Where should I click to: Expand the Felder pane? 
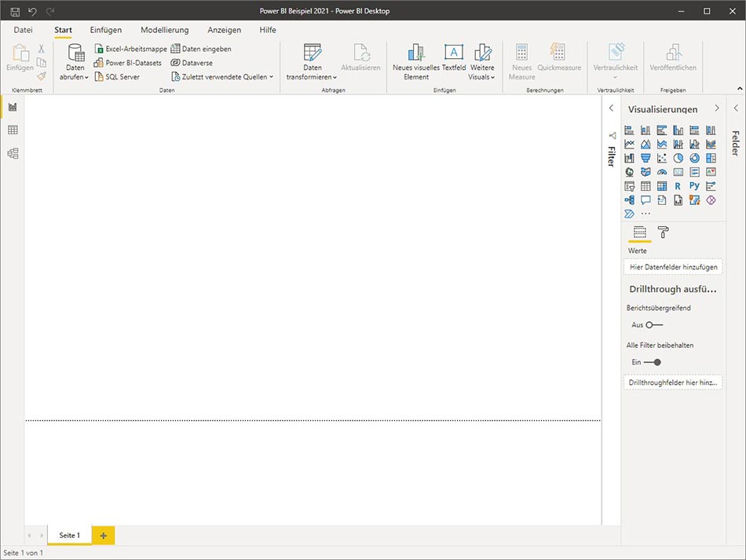[736, 108]
